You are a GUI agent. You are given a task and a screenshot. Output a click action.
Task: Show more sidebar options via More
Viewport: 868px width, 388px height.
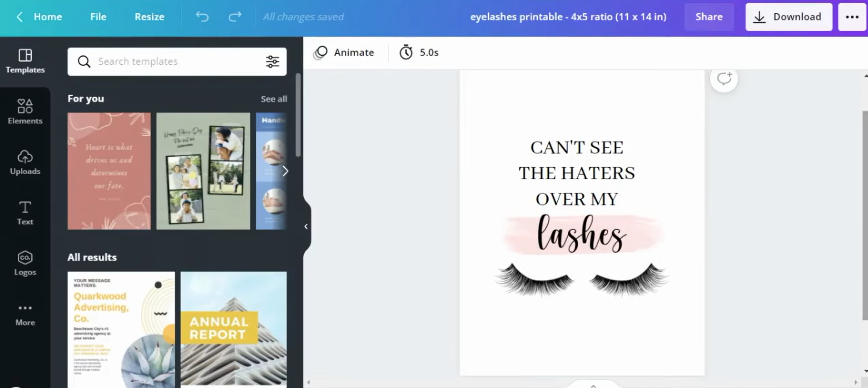(25, 314)
